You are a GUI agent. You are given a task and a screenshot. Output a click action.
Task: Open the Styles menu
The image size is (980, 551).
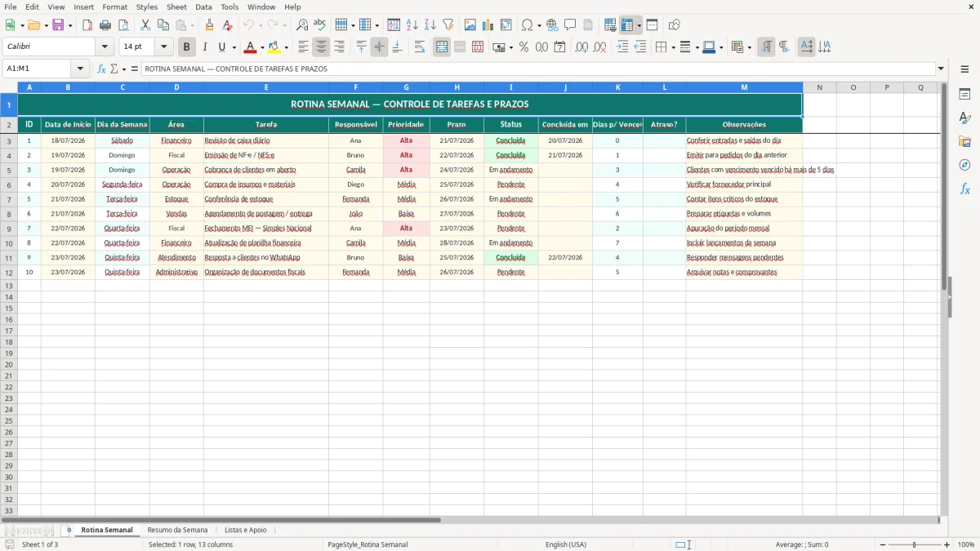(x=147, y=7)
